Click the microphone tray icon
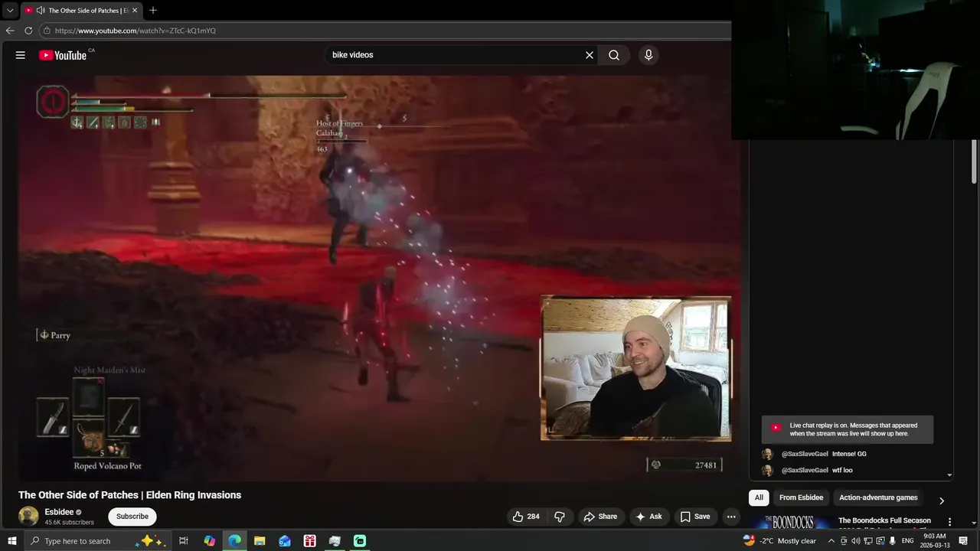 892,541
